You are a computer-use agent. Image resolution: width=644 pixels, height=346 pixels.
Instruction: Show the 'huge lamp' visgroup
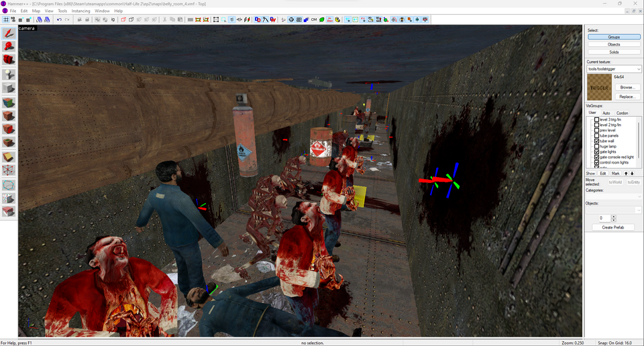597,146
